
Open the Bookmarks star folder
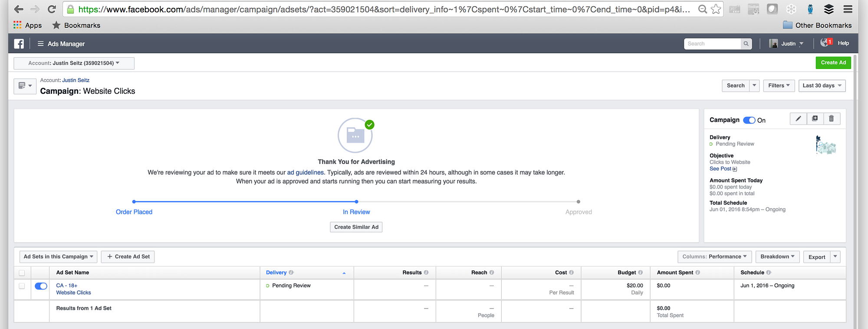76,25
